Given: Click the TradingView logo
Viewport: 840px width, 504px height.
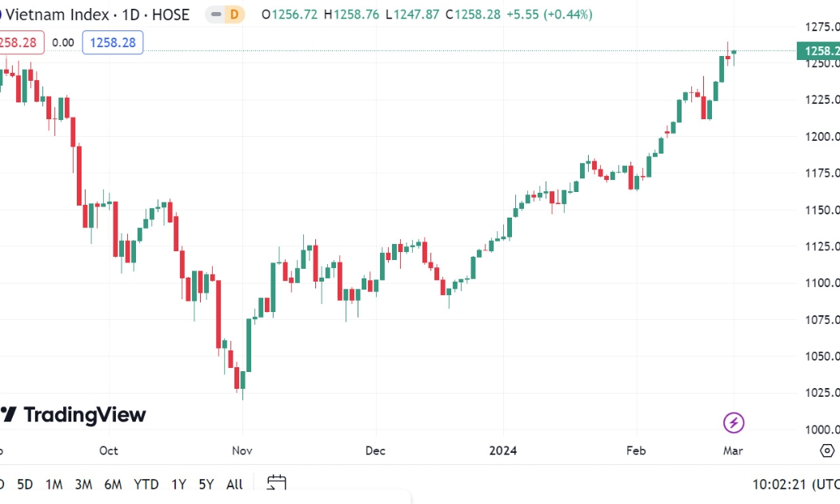Looking at the screenshot, I should click(73, 414).
